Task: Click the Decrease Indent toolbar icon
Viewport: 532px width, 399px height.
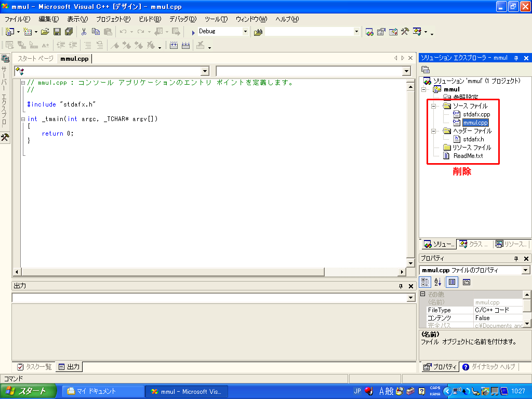Action: tap(61, 45)
